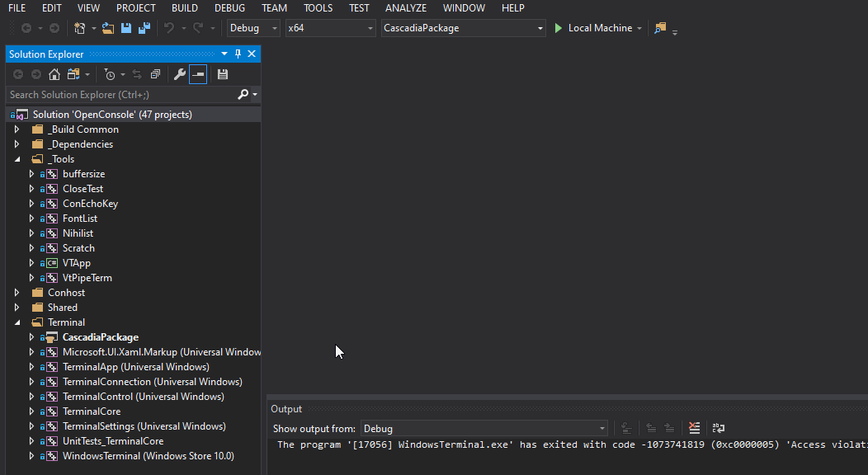Toggle Preview Selected Items button

(198, 74)
